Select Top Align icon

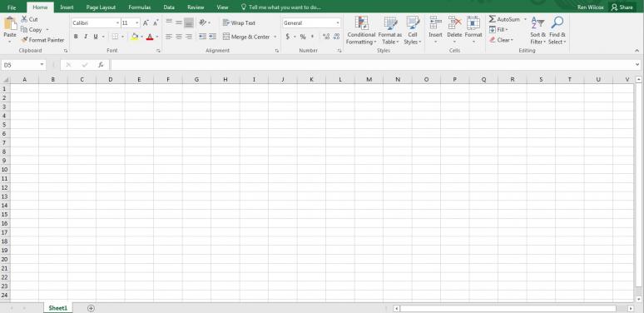169,22
